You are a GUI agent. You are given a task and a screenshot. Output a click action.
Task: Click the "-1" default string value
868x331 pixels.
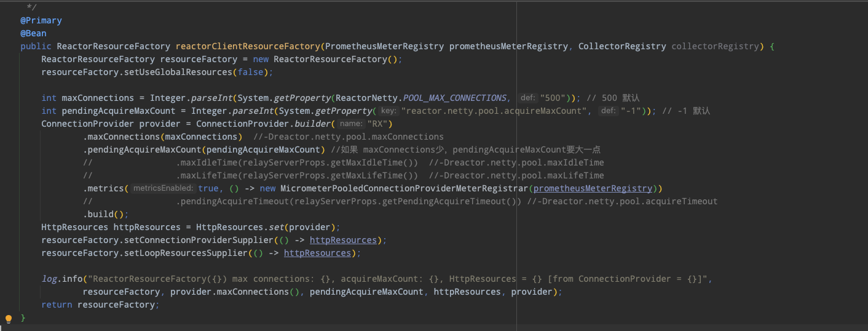click(633, 111)
